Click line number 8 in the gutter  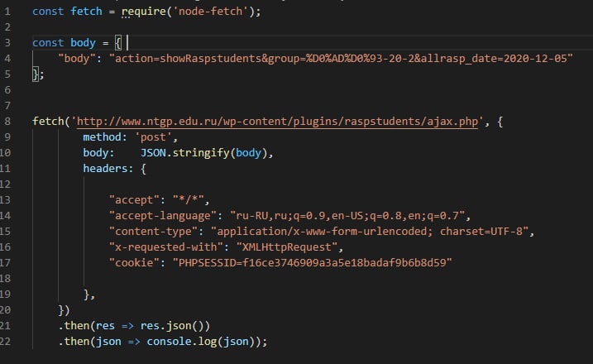click(x=7, y=122)
